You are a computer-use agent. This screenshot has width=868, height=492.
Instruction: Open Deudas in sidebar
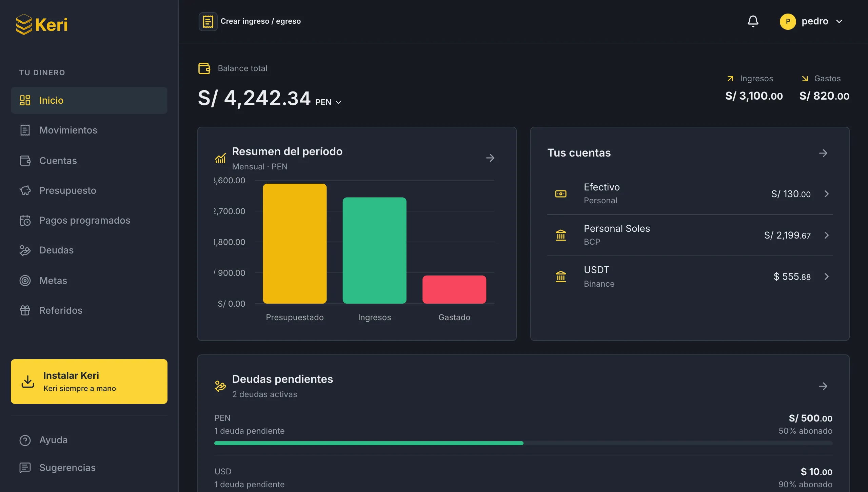pos(89,250)
